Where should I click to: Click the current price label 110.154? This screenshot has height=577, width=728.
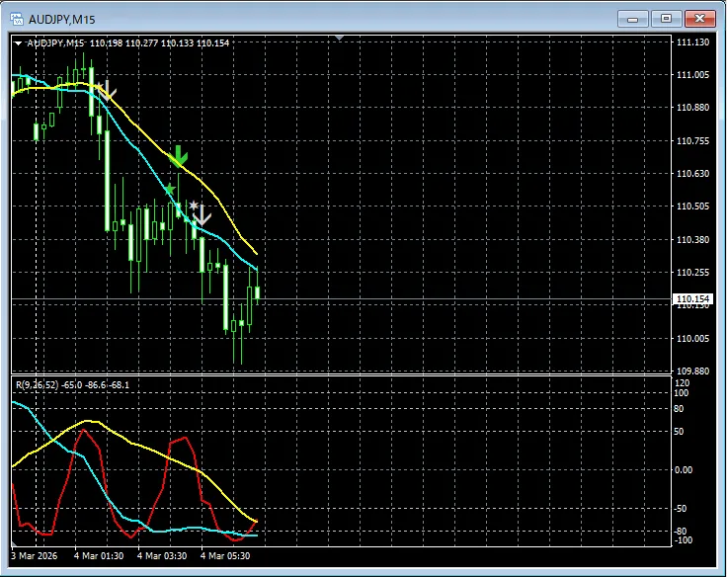[x=692, y=299]
